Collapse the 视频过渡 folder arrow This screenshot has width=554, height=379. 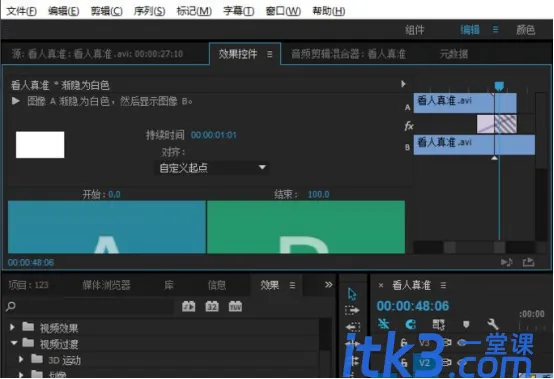coord(14,343)
